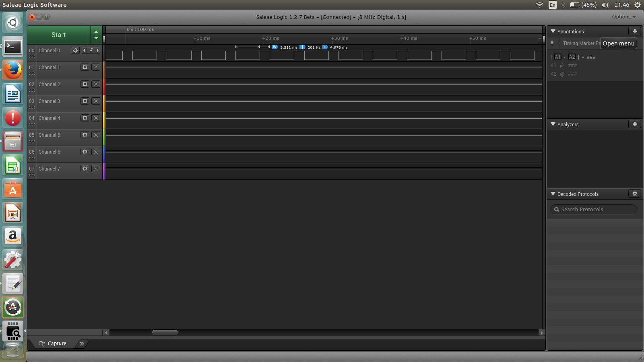Open the battery indicator menu
The width and height of the screenshot is (644, 362).
583,5
